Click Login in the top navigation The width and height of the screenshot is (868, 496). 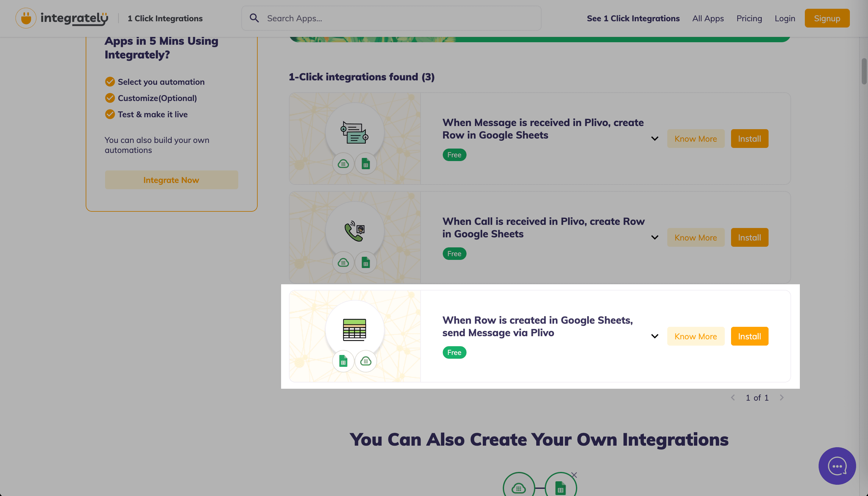point(785,18)
